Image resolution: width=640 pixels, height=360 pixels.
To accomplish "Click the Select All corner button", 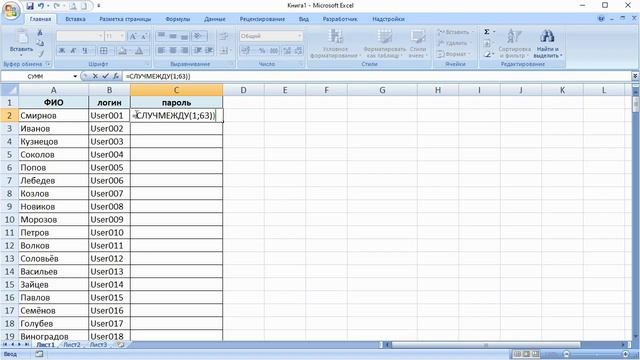I will 9,90.
